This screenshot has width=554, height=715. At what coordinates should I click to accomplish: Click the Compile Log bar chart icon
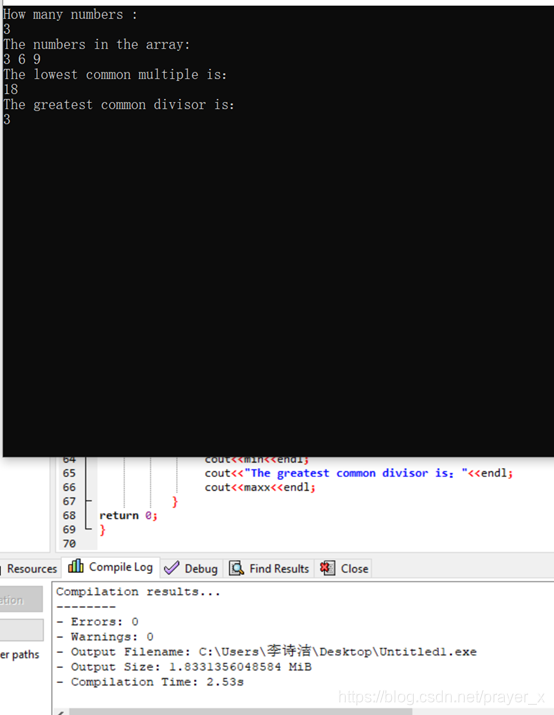click(x=76, y=566)
